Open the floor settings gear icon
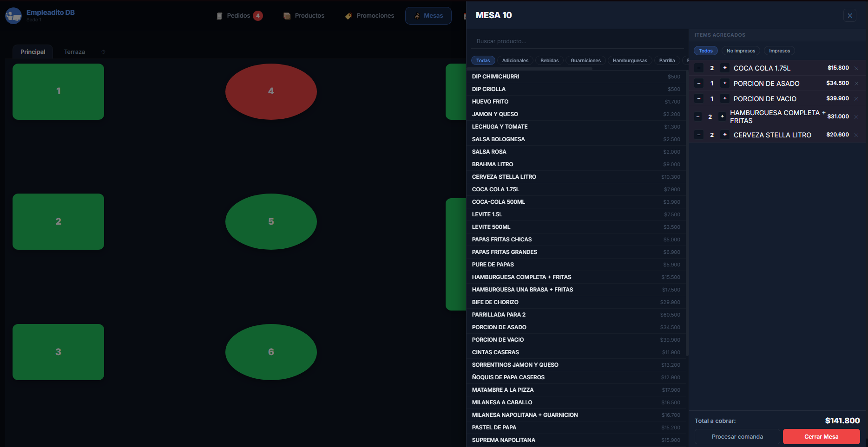Screen dimensions: 868x447 [103, 52]
